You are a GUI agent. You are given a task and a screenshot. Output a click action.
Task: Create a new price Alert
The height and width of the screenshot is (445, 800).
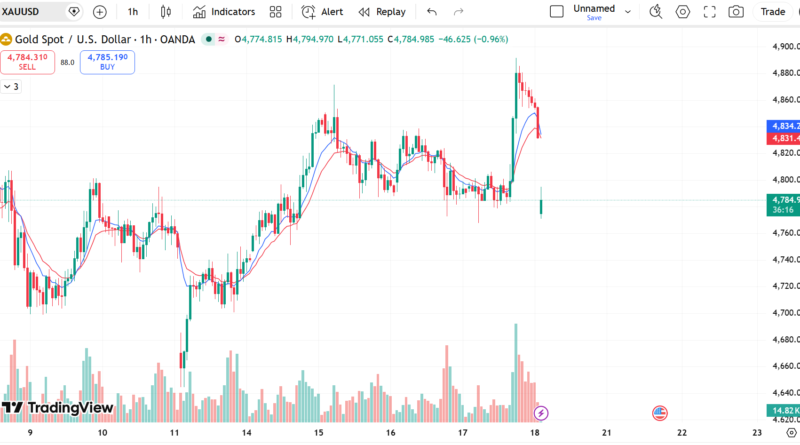tap(322, 12)
